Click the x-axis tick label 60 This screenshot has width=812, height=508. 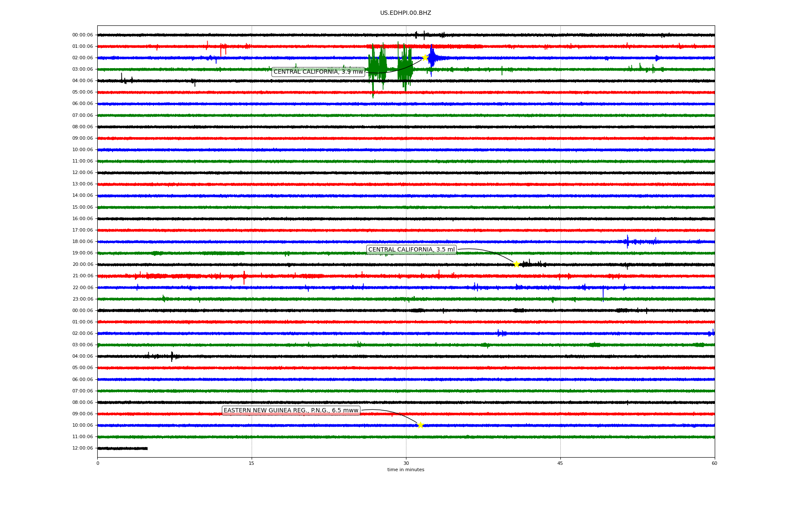point(714,463)
